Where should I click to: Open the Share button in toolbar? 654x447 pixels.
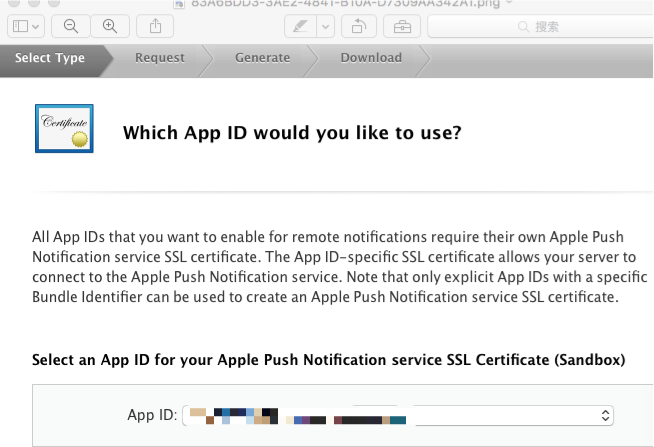(155, 26)
